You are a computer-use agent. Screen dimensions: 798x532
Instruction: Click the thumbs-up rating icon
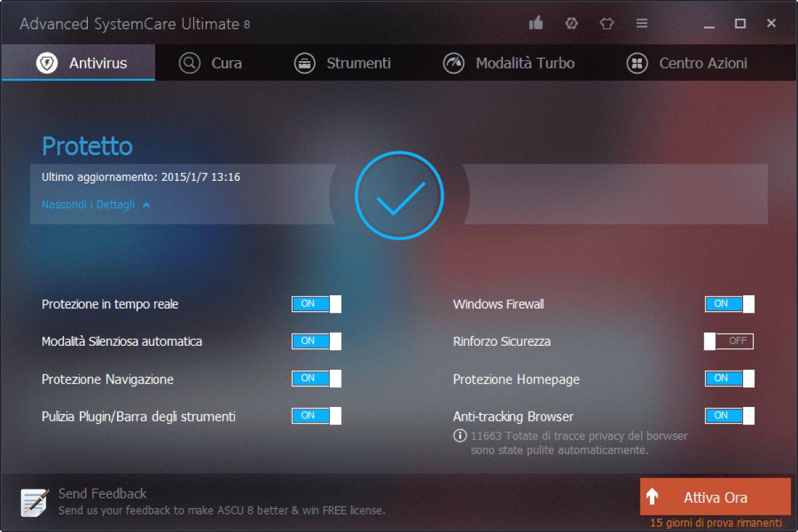click(535, 22)
